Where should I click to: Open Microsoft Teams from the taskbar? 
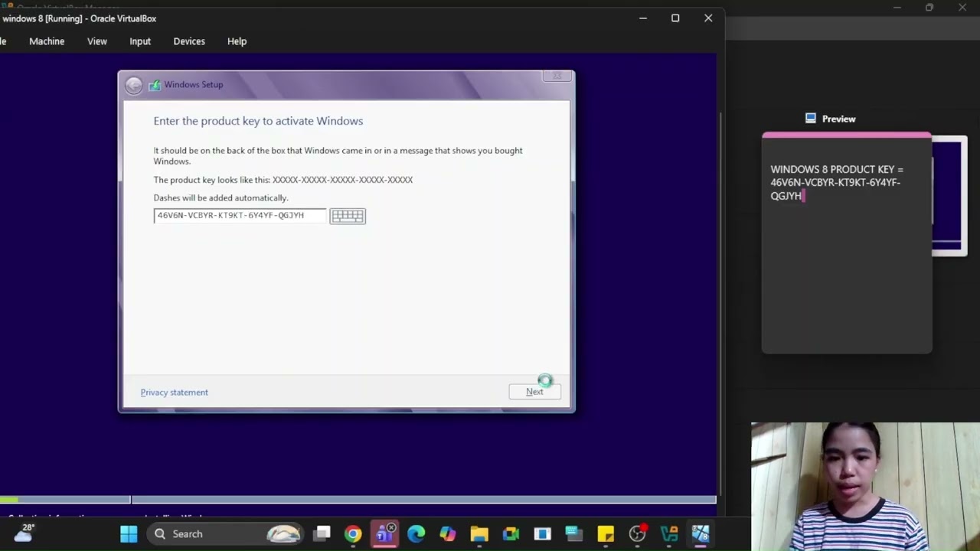click(384, 534)
